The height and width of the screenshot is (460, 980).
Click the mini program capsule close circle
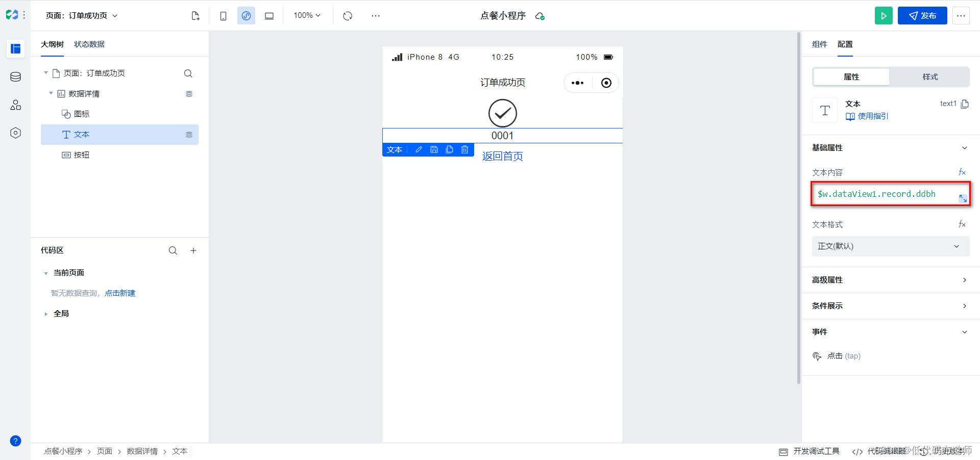[606, 83]
